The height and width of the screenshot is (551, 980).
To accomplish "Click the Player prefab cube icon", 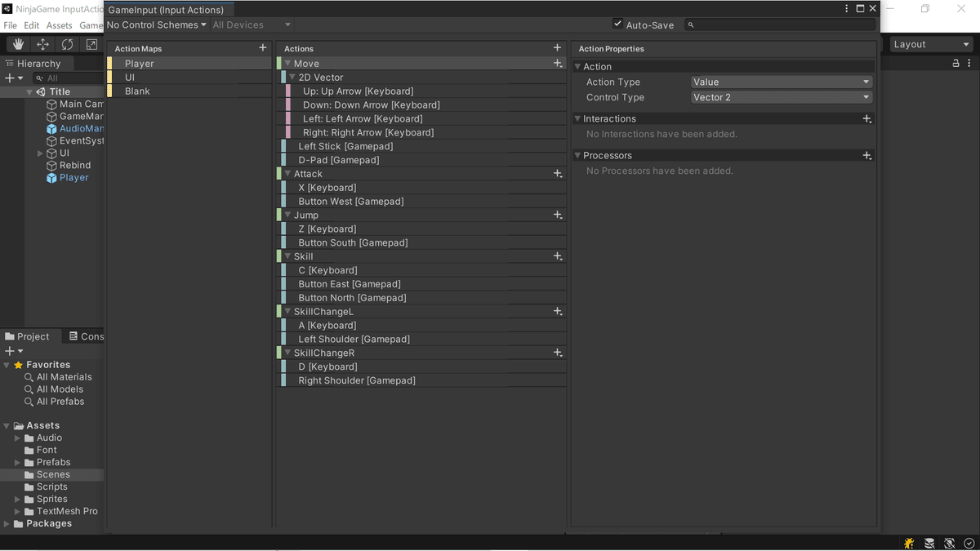I will tap(52, 177).
